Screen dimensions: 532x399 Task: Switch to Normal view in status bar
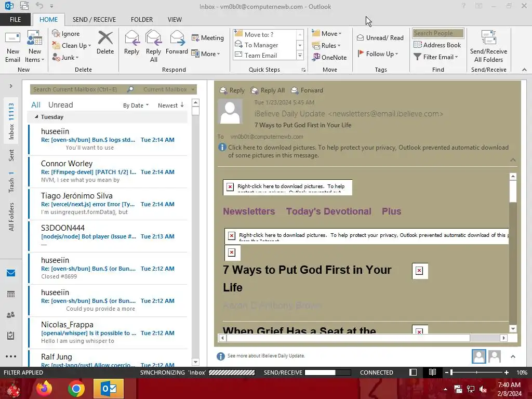413,372
